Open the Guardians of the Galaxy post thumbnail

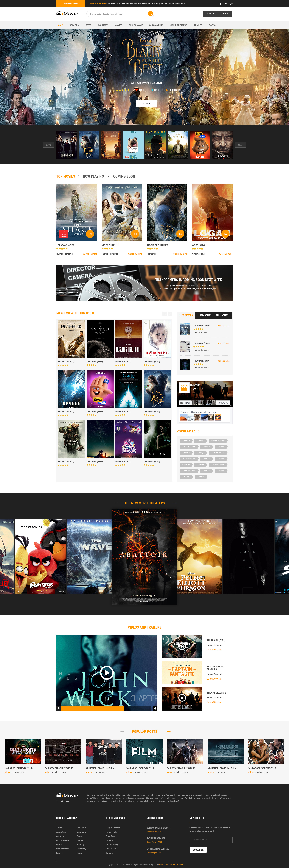click(23, 751)
